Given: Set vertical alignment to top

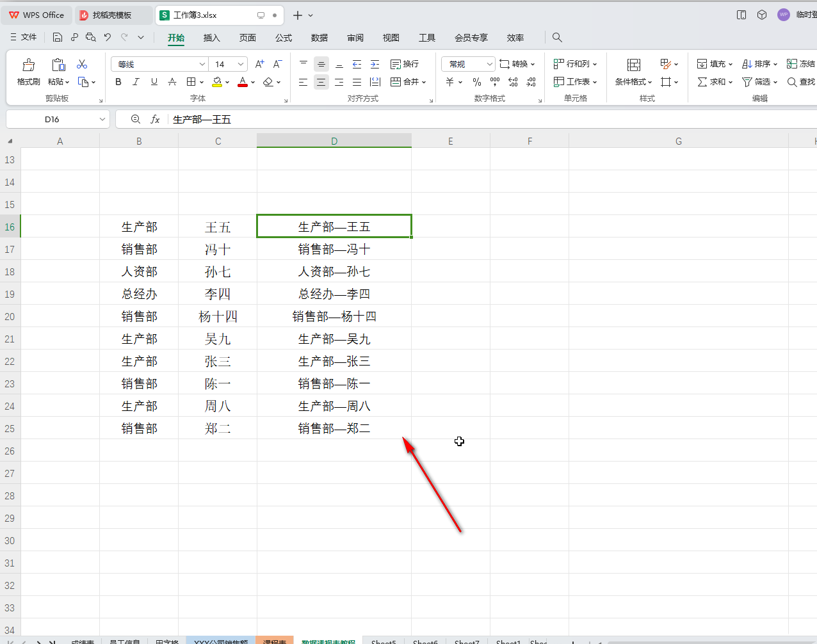Looking at the screenshot, I should 303,64.
